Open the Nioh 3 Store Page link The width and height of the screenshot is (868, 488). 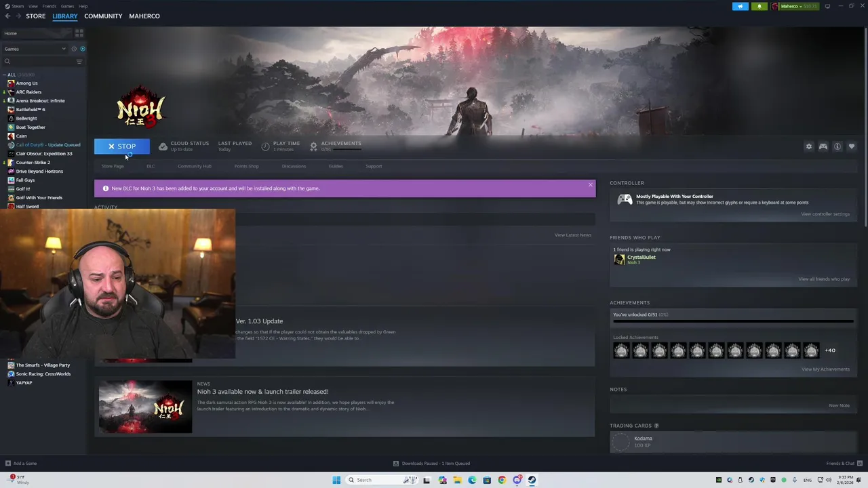[113, 166]
